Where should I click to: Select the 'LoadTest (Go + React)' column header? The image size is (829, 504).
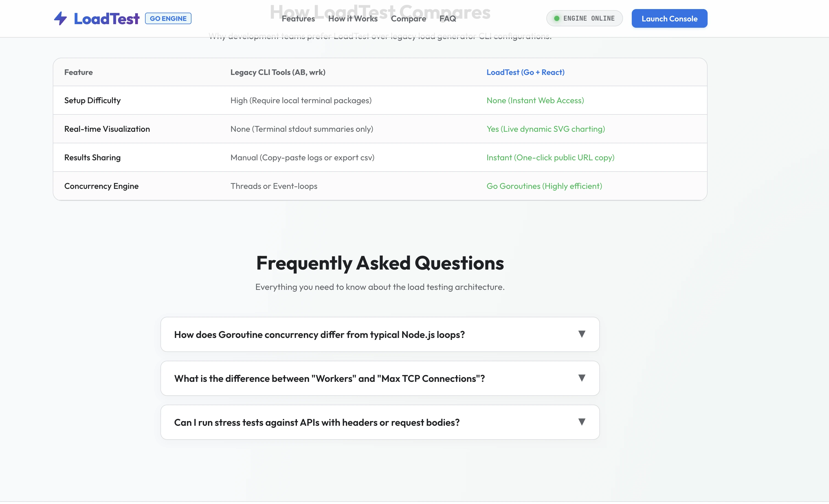point(525,72)
